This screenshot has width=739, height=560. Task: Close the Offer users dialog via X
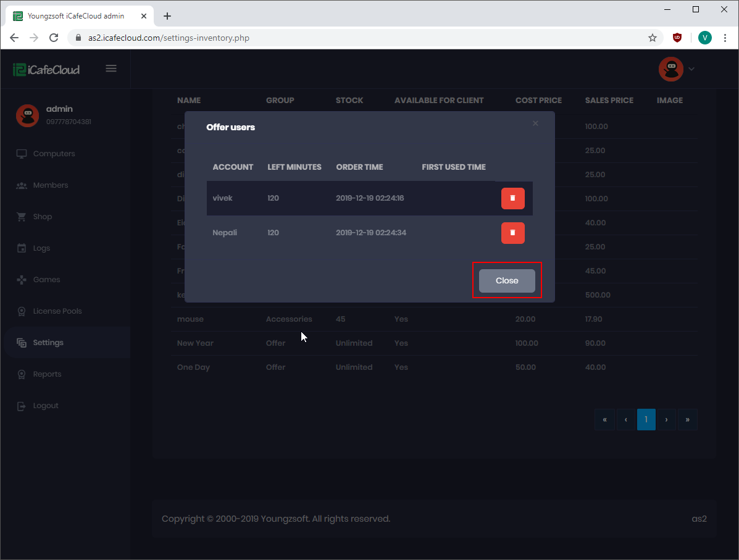[x=535, y=123]
